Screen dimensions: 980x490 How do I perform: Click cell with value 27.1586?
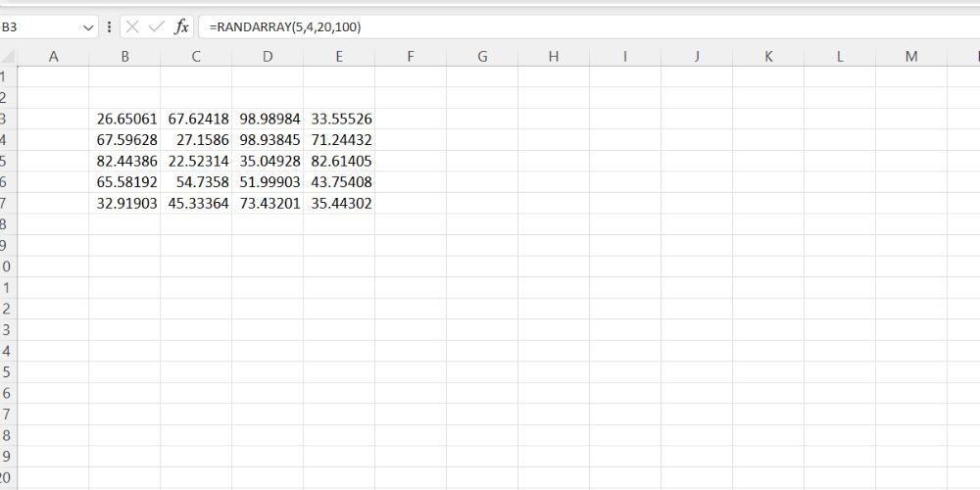(196, 140)
